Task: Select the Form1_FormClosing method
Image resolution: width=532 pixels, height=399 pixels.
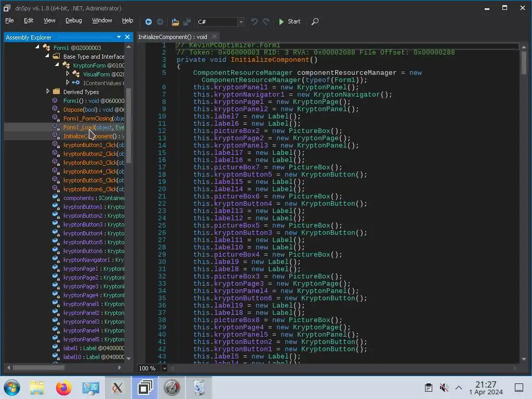Action: (94, 118)
